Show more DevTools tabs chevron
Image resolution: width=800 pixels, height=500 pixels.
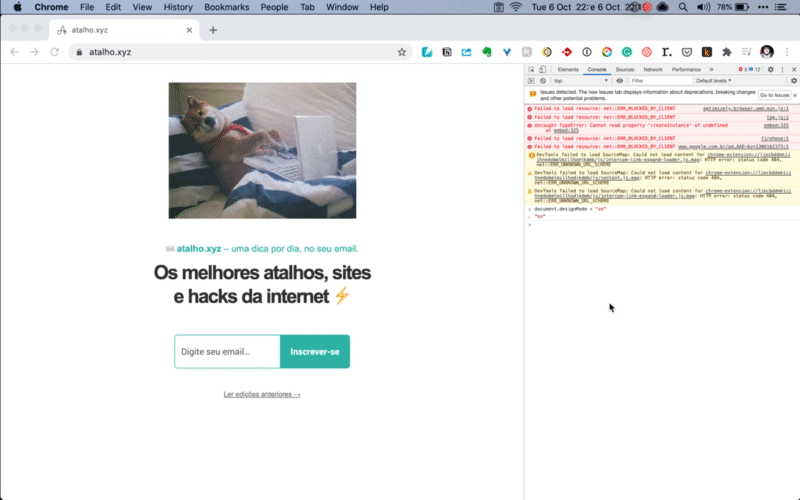[x=711, y=69]
